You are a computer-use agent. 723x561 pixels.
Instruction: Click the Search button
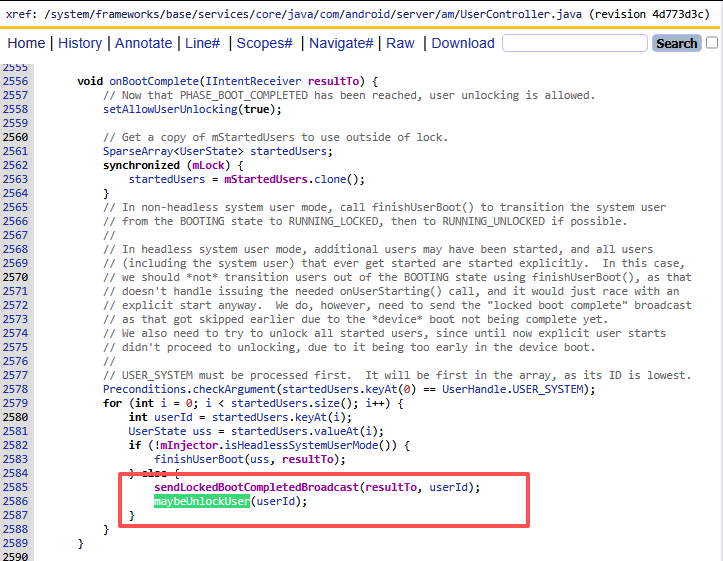coord(676,43)
